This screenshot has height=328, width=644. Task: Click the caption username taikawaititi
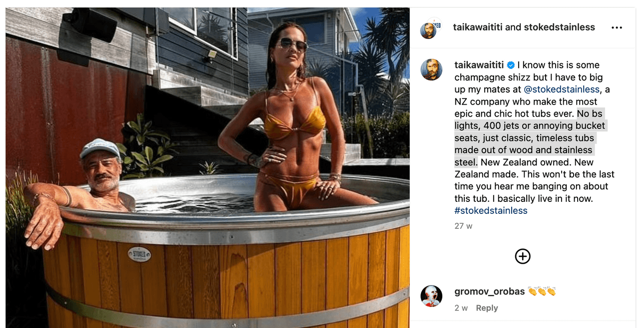479,65
